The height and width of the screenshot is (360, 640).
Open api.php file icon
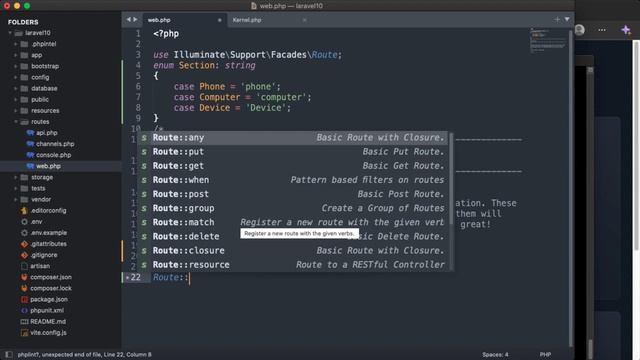pyautogui.click(x=30, y=133)
